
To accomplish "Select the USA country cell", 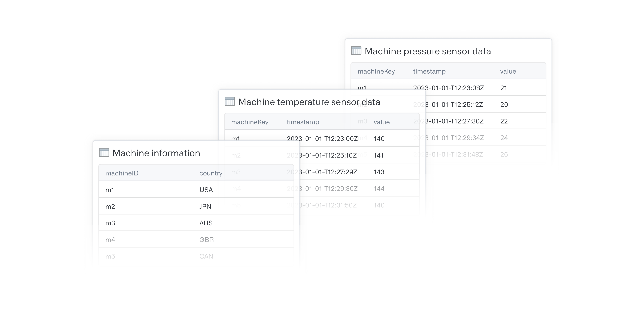I will [206, 190].
